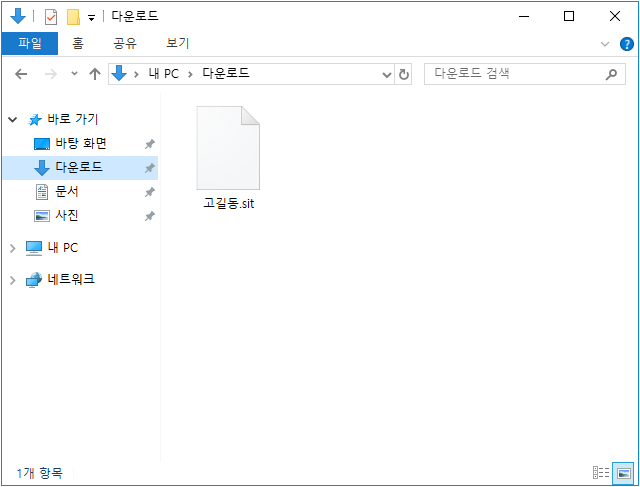Expand the chevron after 내 PC in the breadcrumb
The width and height of the screenshot is (640, 487).
[190, 74]
